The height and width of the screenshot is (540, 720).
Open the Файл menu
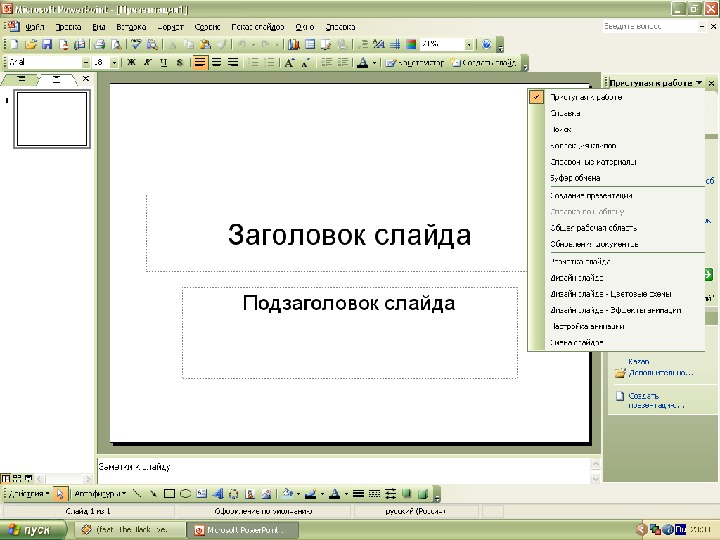[34, 27]
